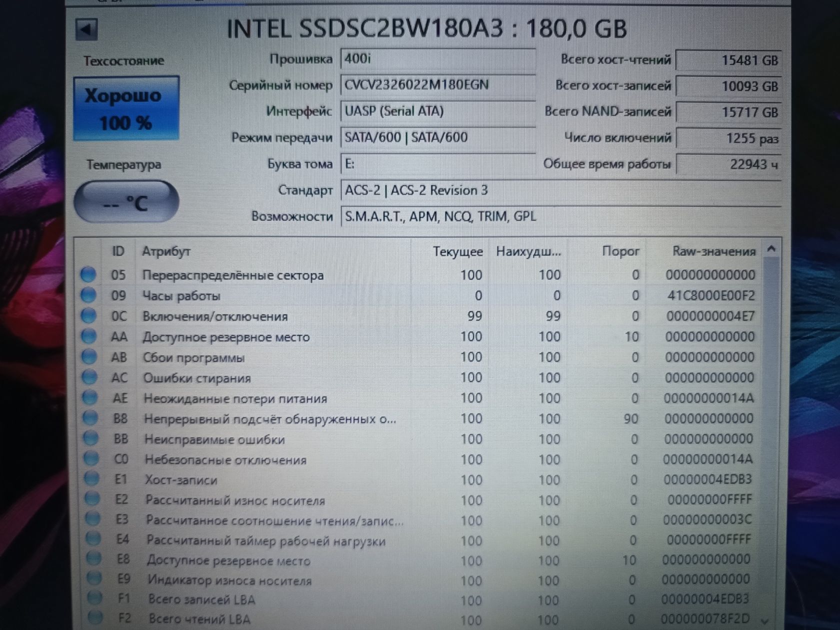The width and height of the screenshot is (840, 630).
Task: Click the serial number field CVCV2326022M180EGN
Action: [438, 85]
